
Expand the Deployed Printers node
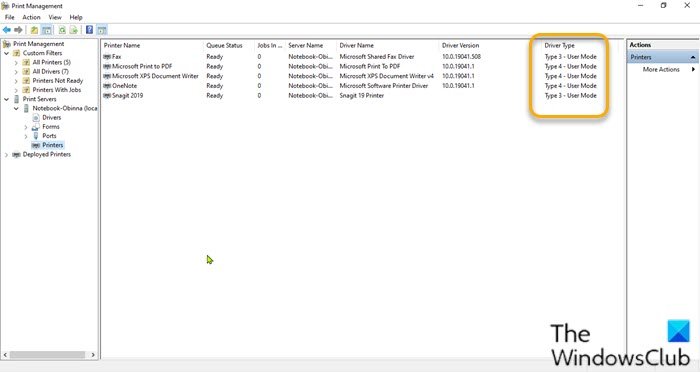(x=6, y=154)
